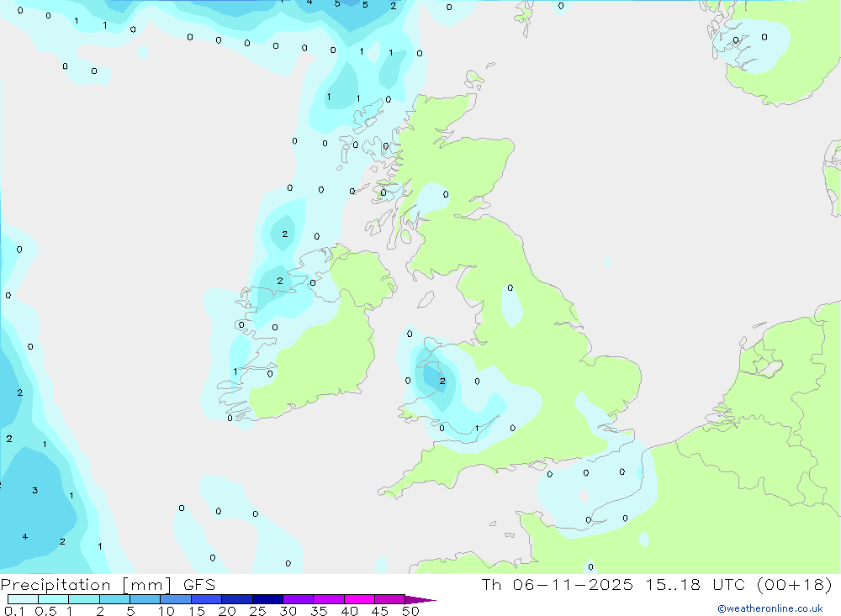The width and height of the screenshot is (841, 616).
Task: Click the 30–35 mm purple legend swatch
Action: (298, 599)
